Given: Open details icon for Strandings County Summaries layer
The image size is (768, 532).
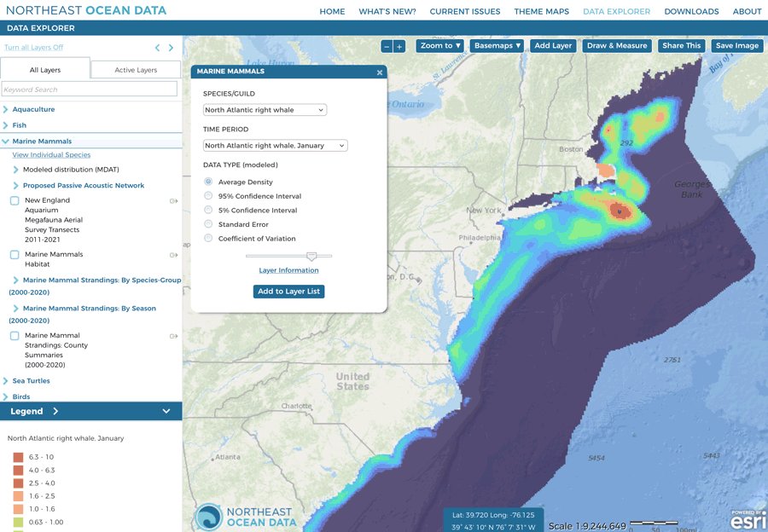Looking at the screenshot, I should pos(173,336).
